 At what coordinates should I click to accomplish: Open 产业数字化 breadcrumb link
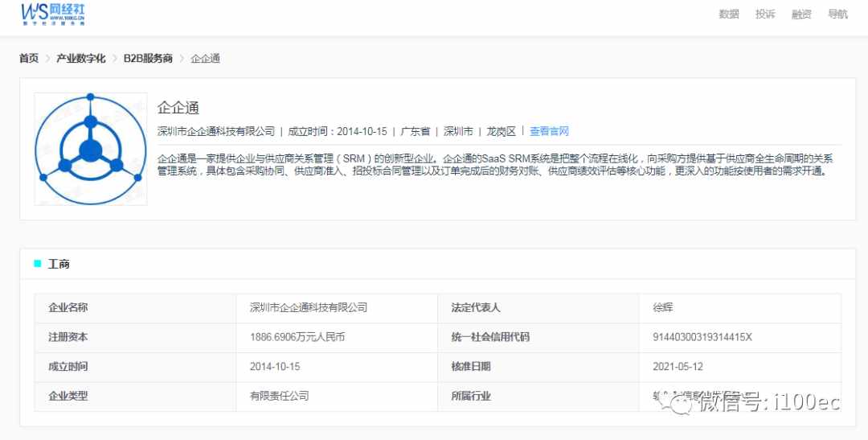pyautogui.click(x=81, y=58)
